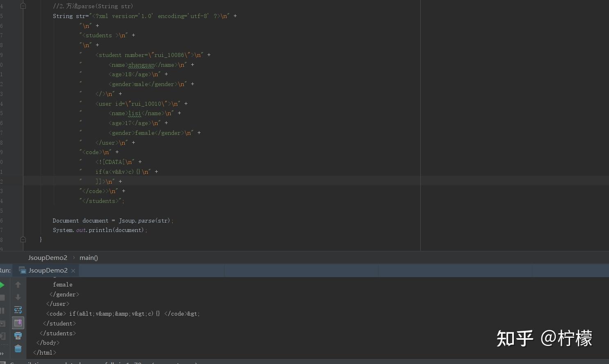Viewport: 609px width, 364px height.
Task: Toggle scroll to end of console
Action: (x=18, y=323)
